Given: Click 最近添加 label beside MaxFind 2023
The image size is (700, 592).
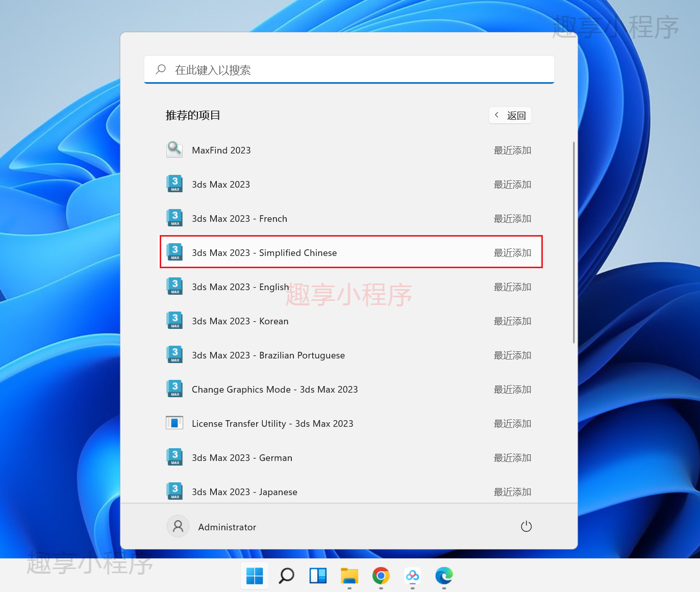Looking at the screenshot, I should 512,150.
